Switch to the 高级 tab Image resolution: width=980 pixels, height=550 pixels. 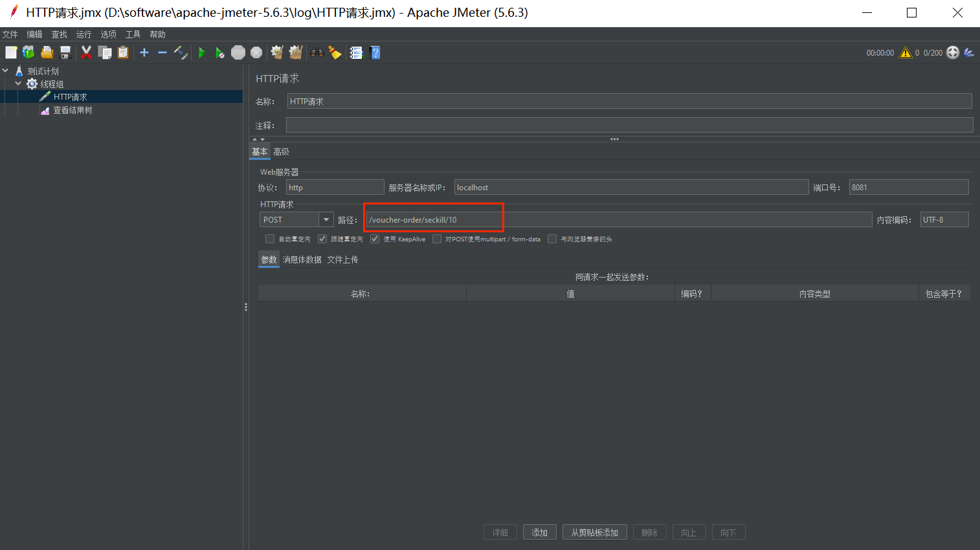281,151
